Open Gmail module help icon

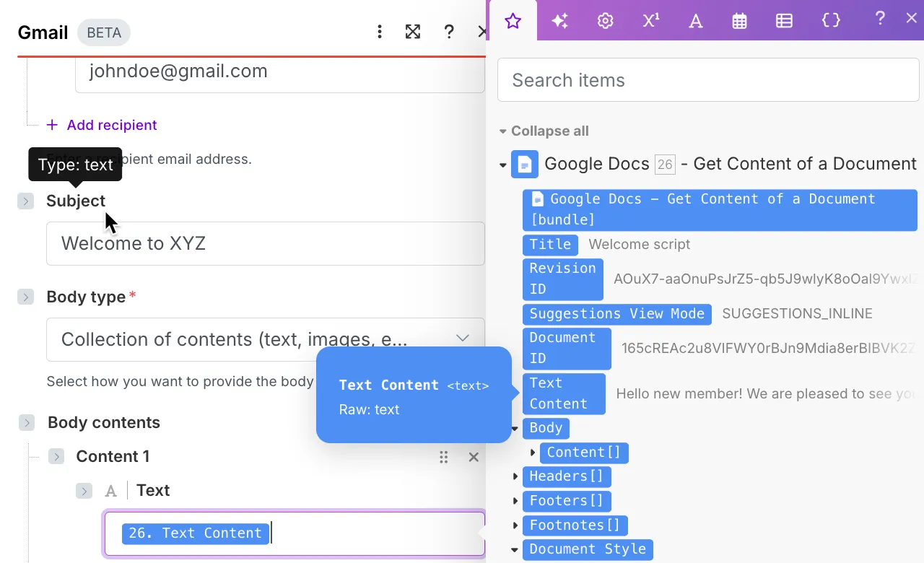(449, 32)
